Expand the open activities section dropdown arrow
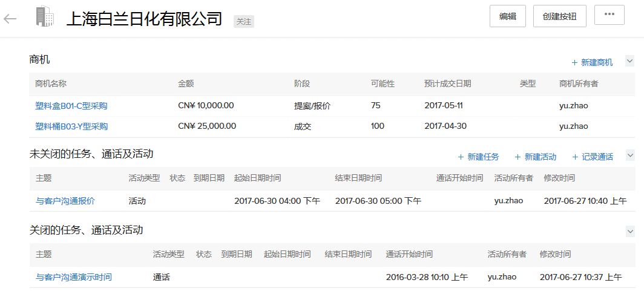The height and width of the screenshot is (297, 644). coord(629,155)
